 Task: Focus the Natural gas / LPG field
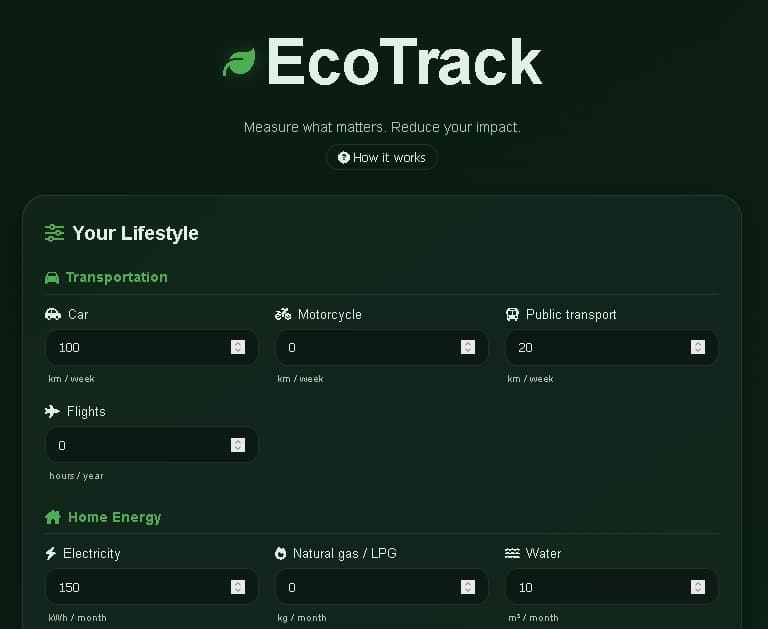click(x=382, y=587)
